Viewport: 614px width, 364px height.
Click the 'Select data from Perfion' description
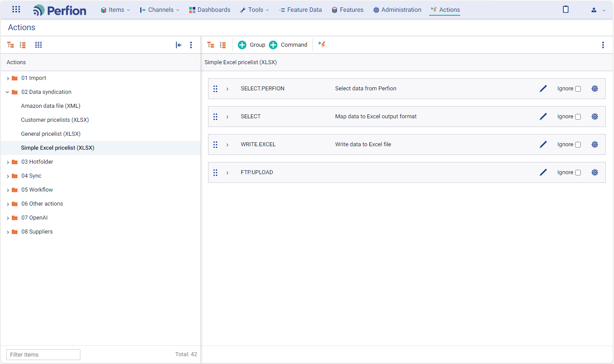[366, 89]
